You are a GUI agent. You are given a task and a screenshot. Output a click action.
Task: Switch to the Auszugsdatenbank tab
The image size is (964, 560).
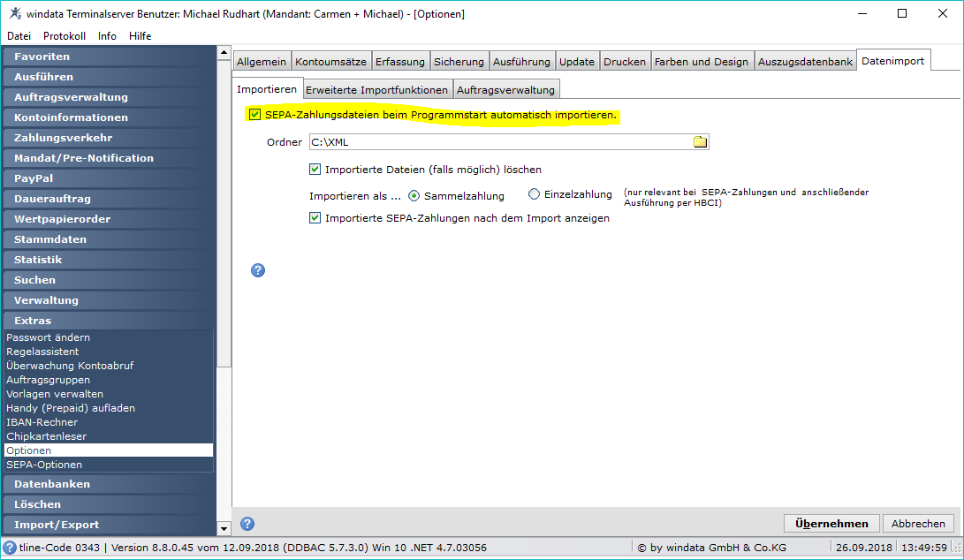(805, 62)
